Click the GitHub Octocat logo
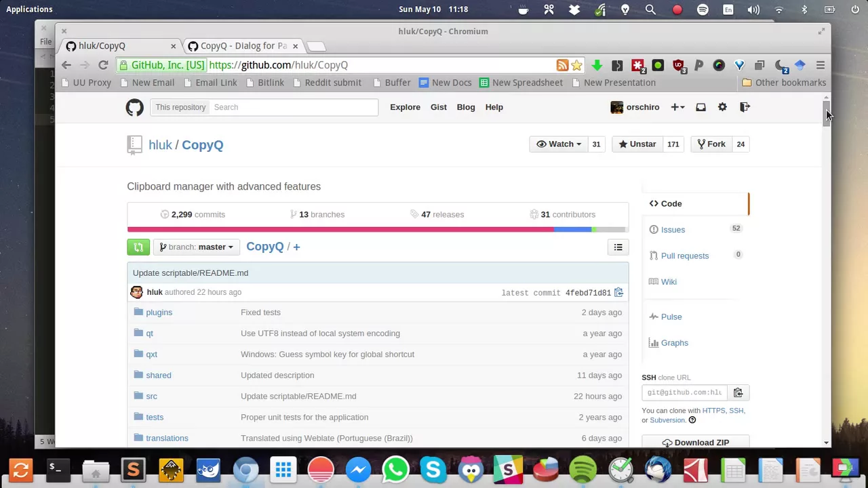 coord(134,107)
